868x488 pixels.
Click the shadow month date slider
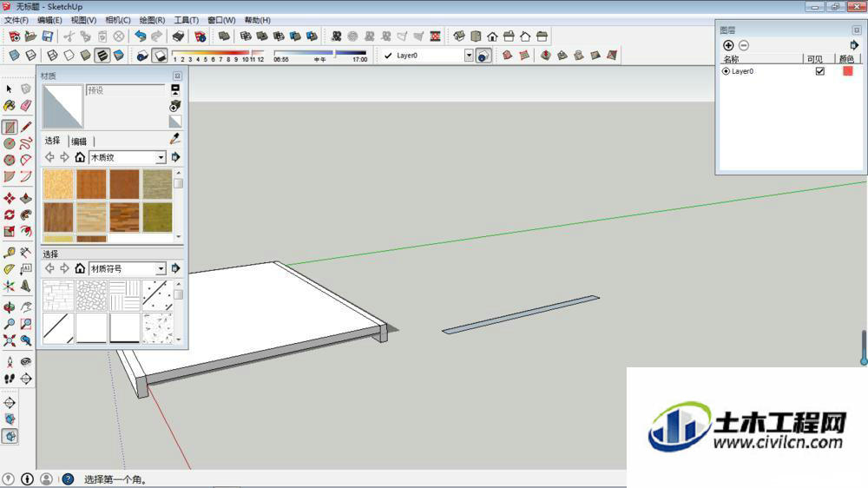218,53
